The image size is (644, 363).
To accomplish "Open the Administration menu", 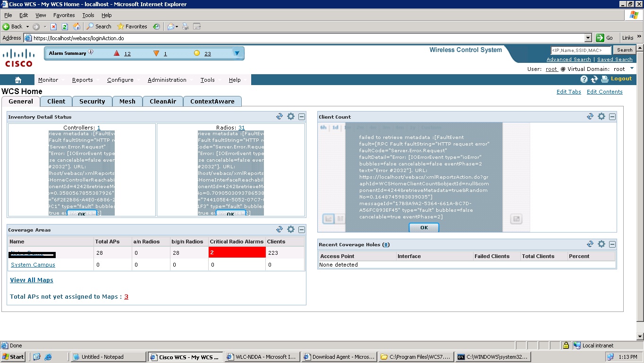I will pyautogui.click(x=167, y=80).
